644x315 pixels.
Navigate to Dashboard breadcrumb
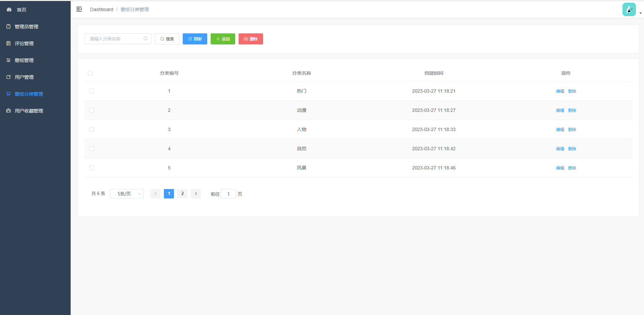point(102,9)
